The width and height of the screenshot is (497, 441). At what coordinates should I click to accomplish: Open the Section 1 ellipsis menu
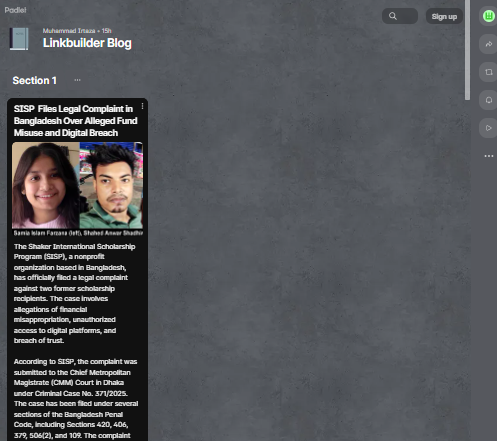click(77, 80)
